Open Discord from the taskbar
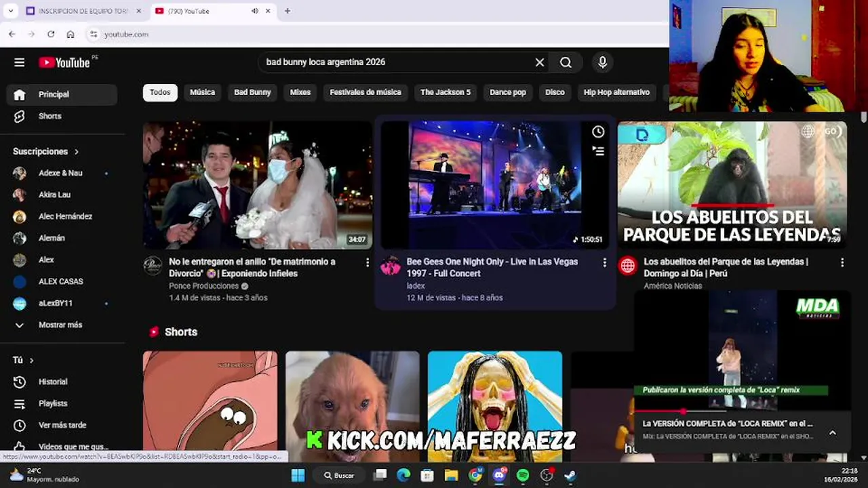The width and height of the screenshot is (868, 488). pos(500,475)
